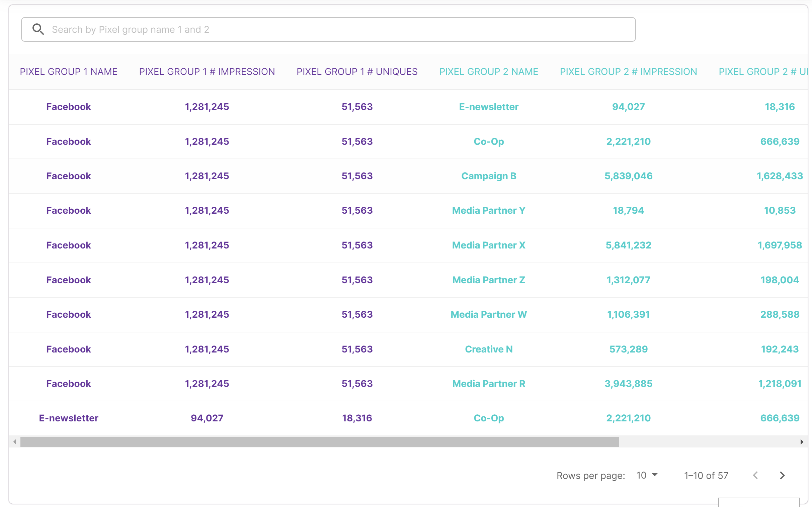The height and width of the screenshot is (507, 812).
Task: Click Pixel Group 1 # Uniques header
Action: pos(357,72)
